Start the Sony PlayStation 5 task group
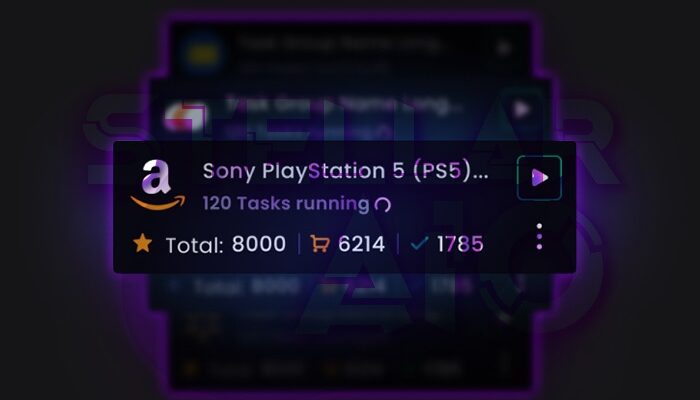Screen dimensions: 700x400 coord(539,178)
